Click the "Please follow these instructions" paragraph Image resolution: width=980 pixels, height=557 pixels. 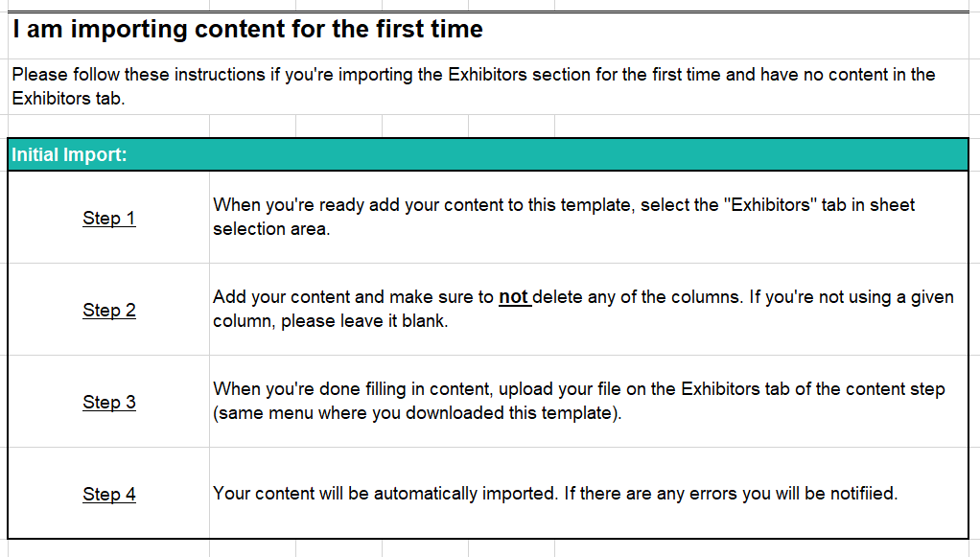pyautogui.click(x=473, y=75)
